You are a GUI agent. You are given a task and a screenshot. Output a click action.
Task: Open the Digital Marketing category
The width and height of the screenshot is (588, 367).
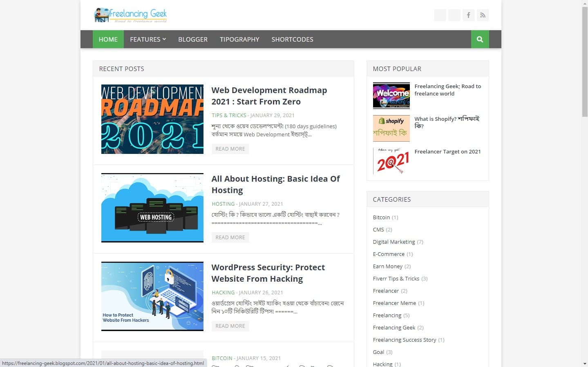394,242
